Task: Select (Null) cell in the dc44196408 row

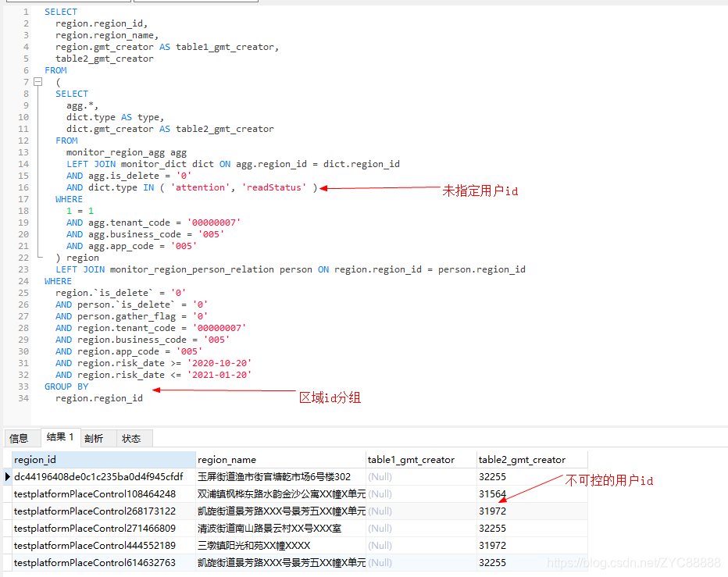Action: [x=421, y=477]
